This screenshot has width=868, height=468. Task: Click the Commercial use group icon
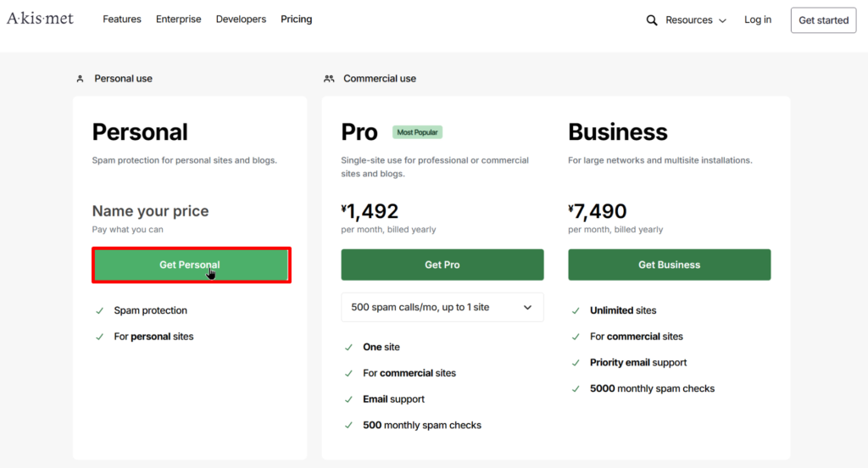[329, 79]
